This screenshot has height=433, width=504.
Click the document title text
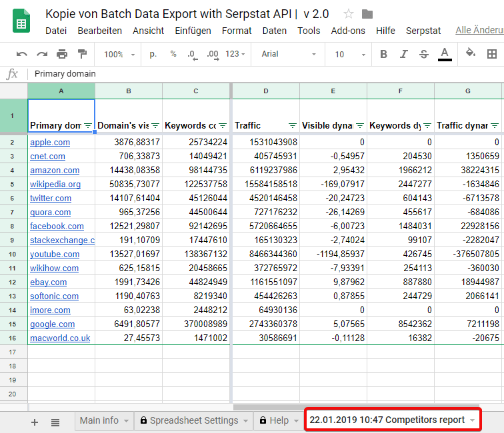click(187, 14)
